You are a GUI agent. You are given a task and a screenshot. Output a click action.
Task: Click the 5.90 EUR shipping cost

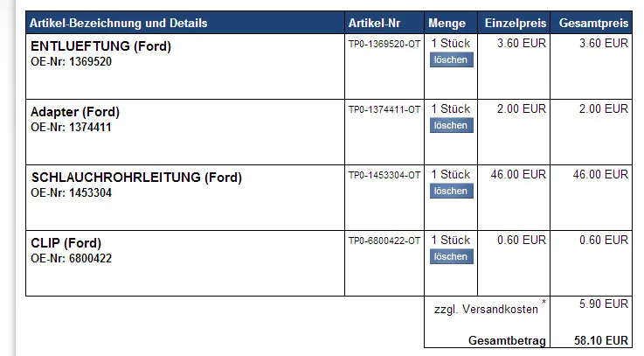[x=603, y=304]
